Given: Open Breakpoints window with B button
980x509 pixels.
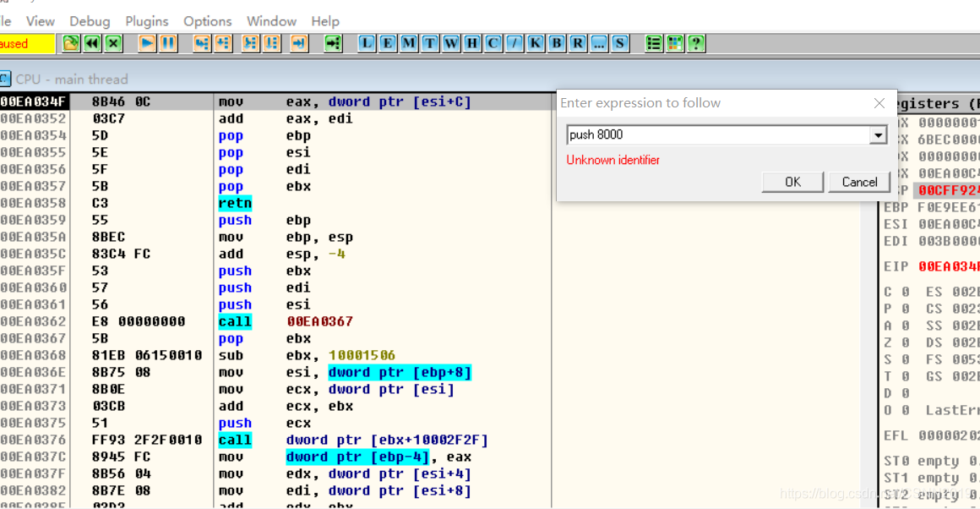Looking at the screenshot, I should click(x=557, y=44).
